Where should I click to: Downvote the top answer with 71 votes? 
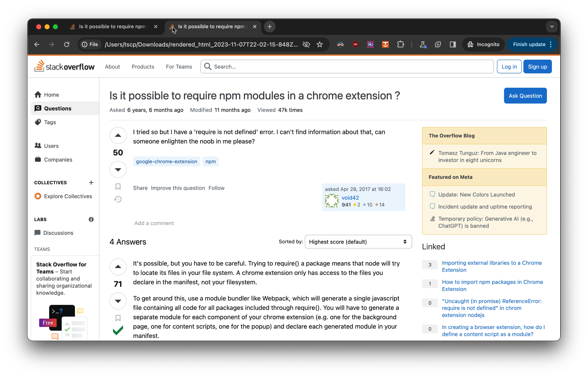[x=118, y=301]
